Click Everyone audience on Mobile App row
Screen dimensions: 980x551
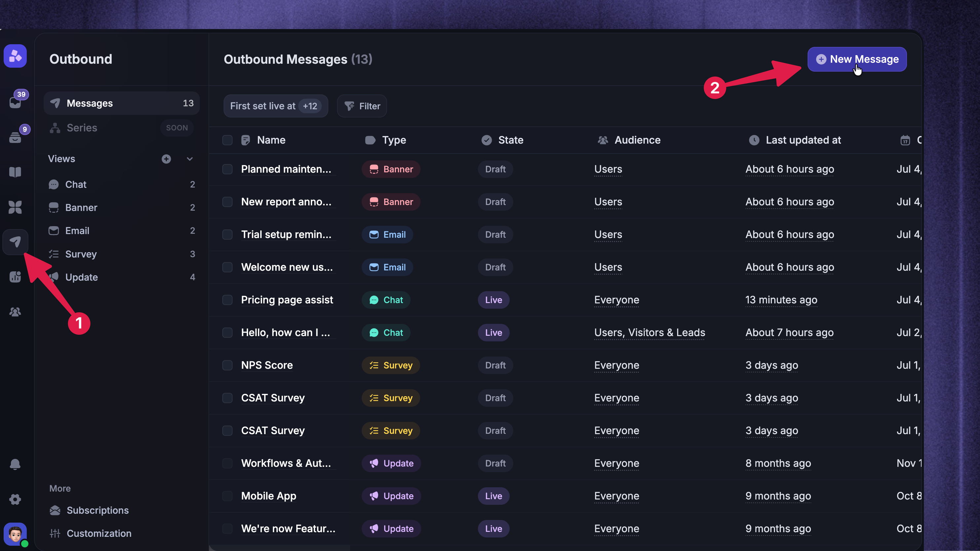(x=617, y=496)
